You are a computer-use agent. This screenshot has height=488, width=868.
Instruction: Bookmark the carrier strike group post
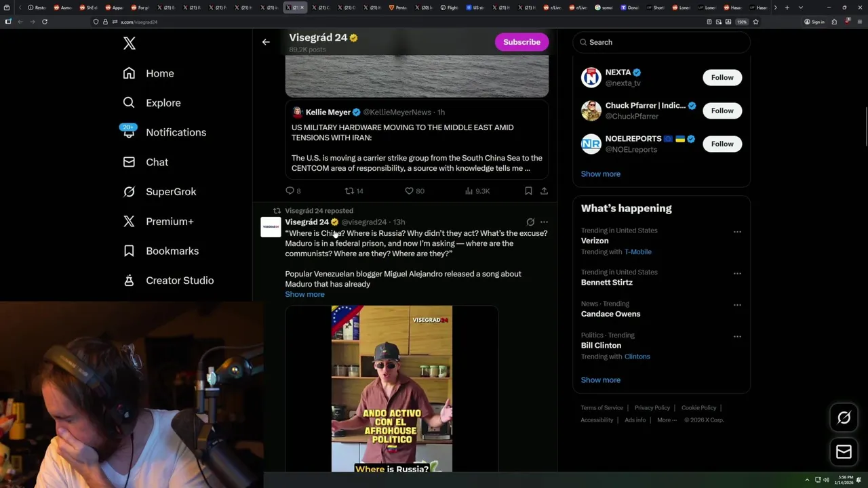[x=528, y=191]
